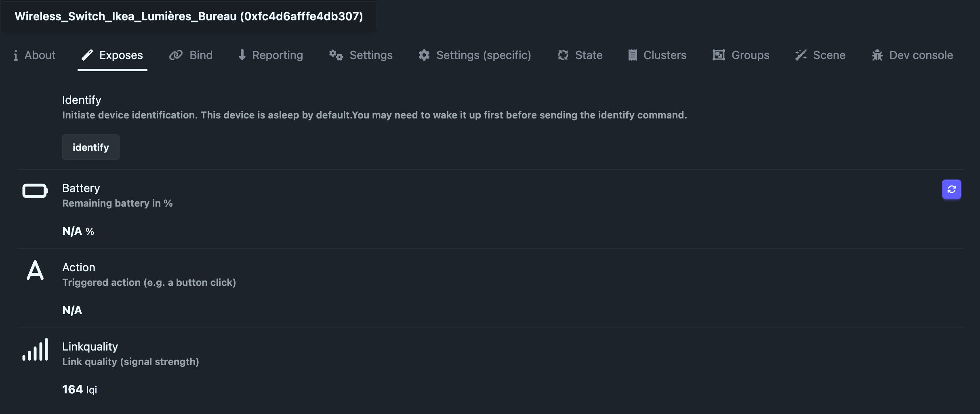Open the About tab
The width and height of the screenshot is (980, 414).
(x=34, y=55)
